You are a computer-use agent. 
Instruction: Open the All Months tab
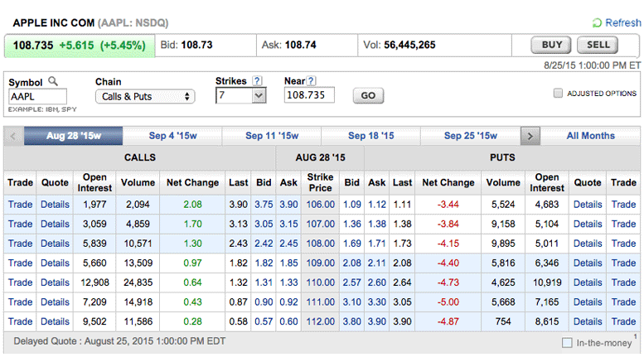coord(590,136)
